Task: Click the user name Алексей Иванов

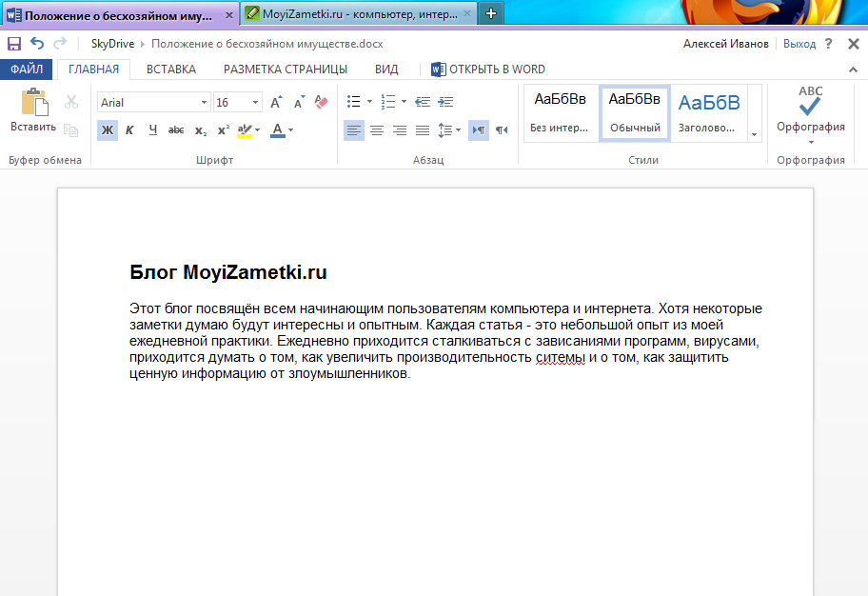Action: (x=726, y=44)
